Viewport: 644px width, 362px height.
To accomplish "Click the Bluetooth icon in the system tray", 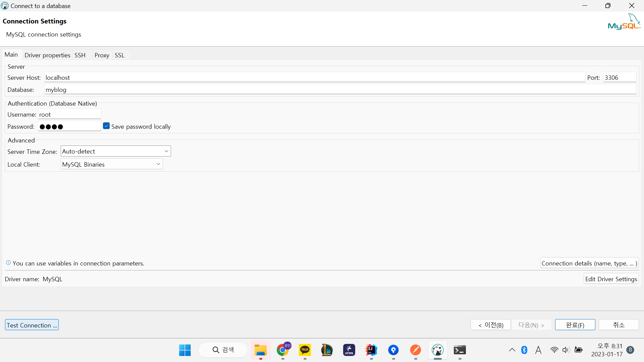I will pyautogui.click(x=524, y=350).
